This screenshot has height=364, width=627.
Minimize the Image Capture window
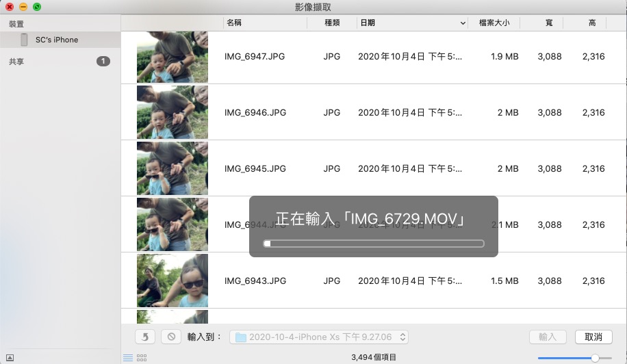pyautogui.click(x=23, y=7)
